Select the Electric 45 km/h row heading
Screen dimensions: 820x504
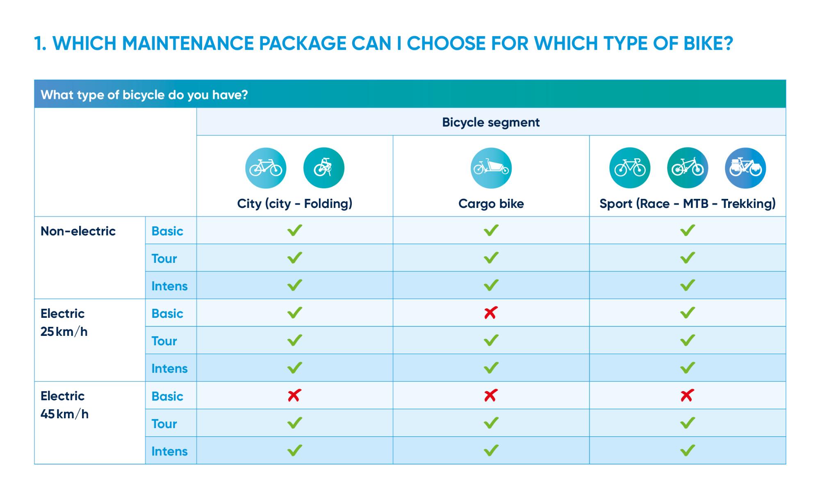pos(64,405)
